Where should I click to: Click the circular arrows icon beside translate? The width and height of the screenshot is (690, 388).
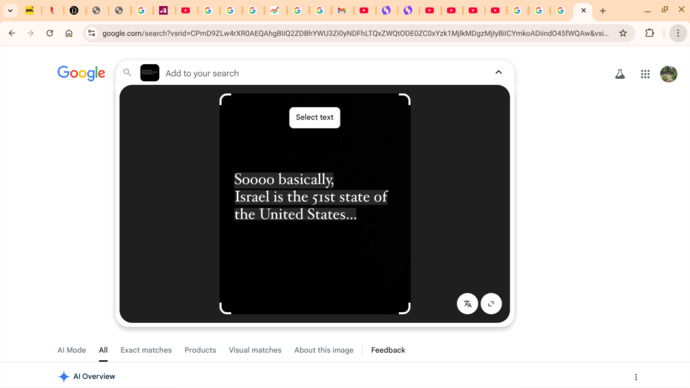(x=491, y=304)
